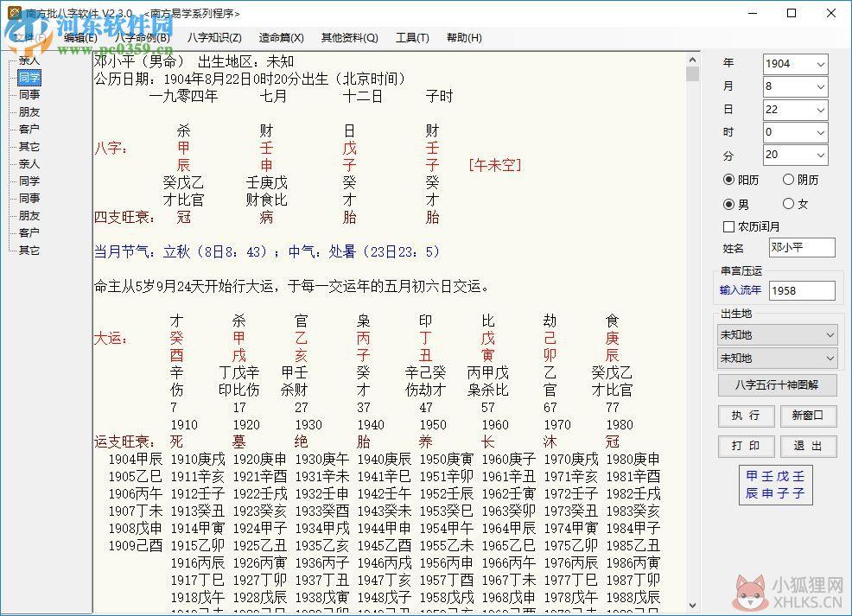The image size is (852, 616).
Task: Select the last 其它 tree item
Action: 29,251
